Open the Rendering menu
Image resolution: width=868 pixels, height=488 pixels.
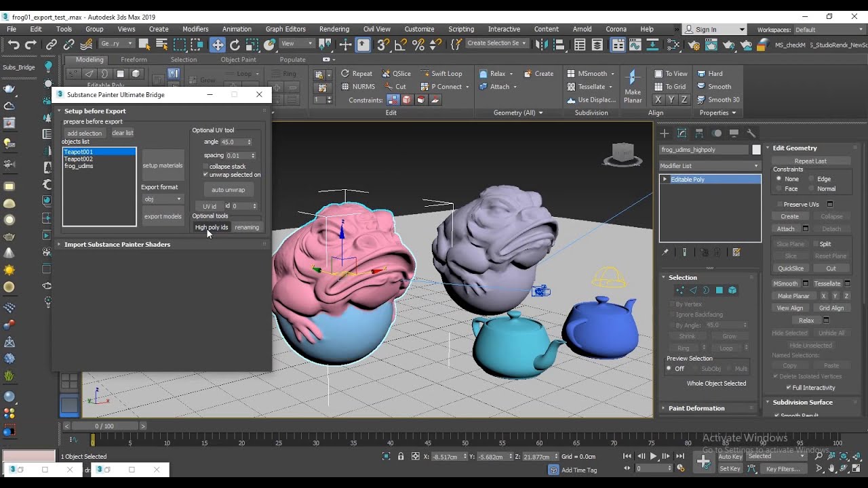tap(334, 29)
